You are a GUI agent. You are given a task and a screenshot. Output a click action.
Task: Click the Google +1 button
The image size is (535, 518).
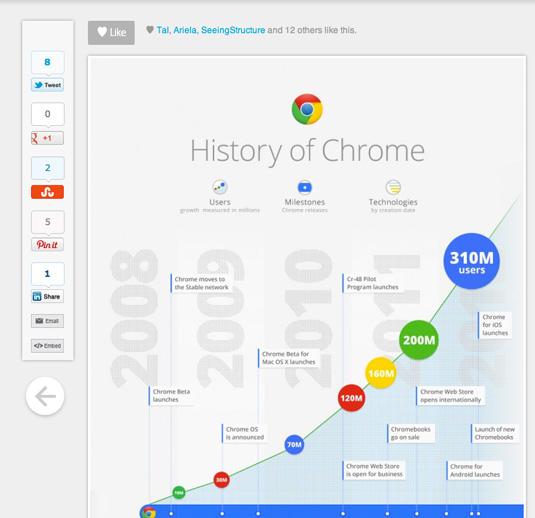47,138
